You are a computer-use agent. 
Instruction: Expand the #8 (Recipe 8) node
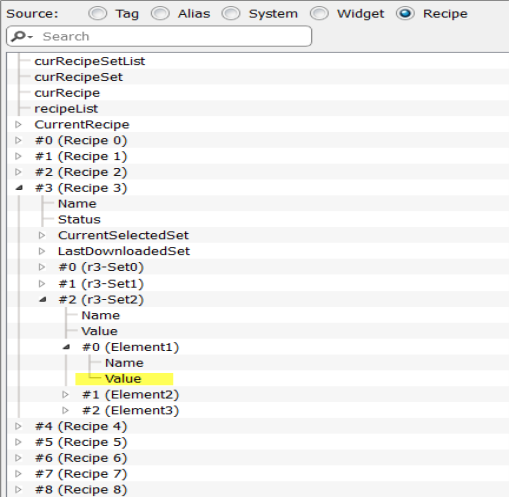[18, 490]
